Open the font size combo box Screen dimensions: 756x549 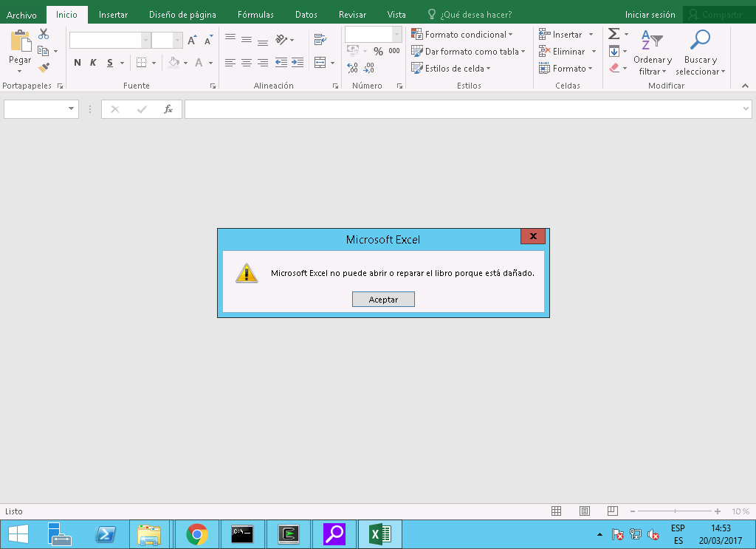(x=167, y=41)
